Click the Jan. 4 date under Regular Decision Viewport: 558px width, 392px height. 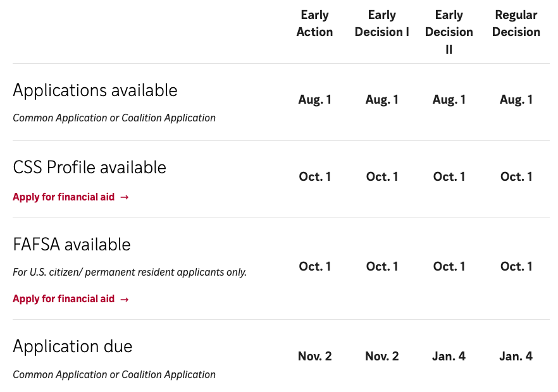click(x=516, y=357)
